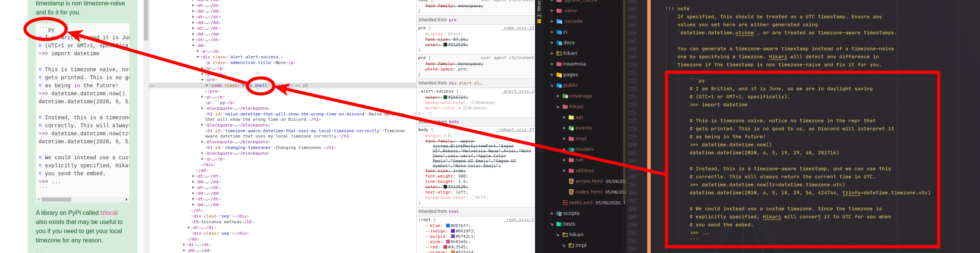Viewport: 980px width, 253px height.
Task: Collapse the pre element in DOM tree
Action: point(203,80)
